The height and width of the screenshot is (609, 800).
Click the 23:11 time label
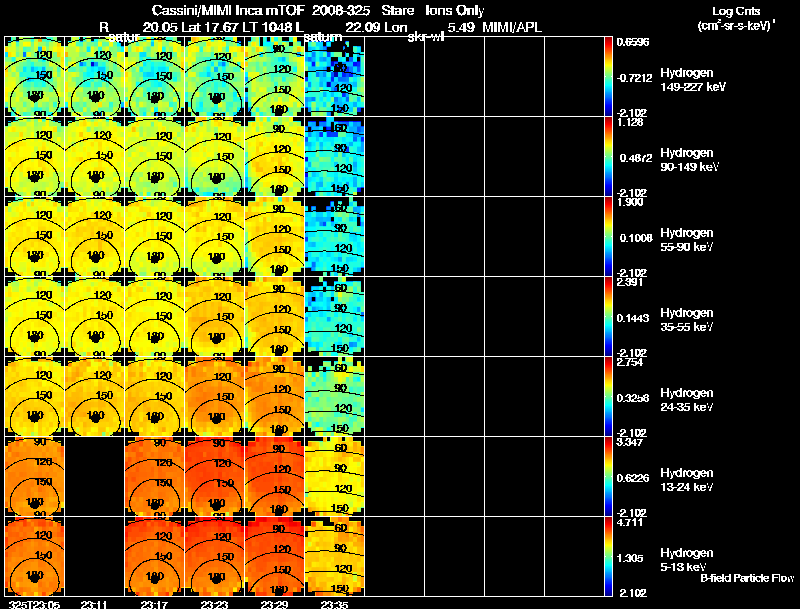coord(94,605)
